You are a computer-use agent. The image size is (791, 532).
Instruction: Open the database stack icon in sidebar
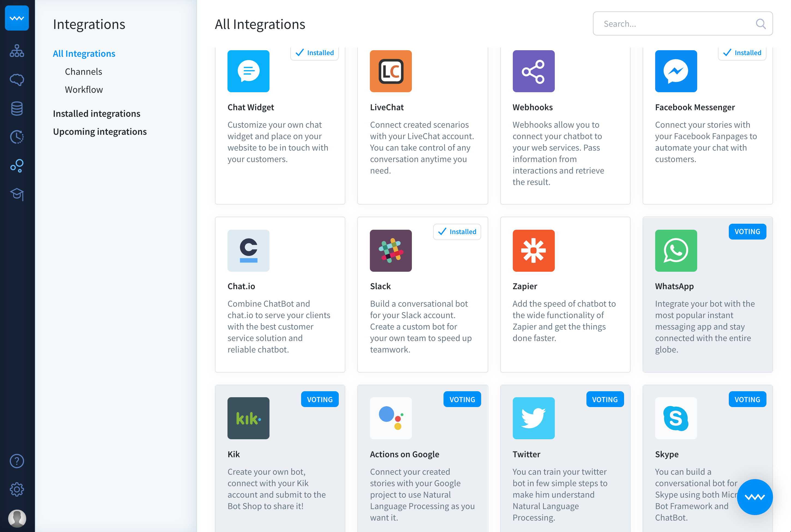click(17, 109)
